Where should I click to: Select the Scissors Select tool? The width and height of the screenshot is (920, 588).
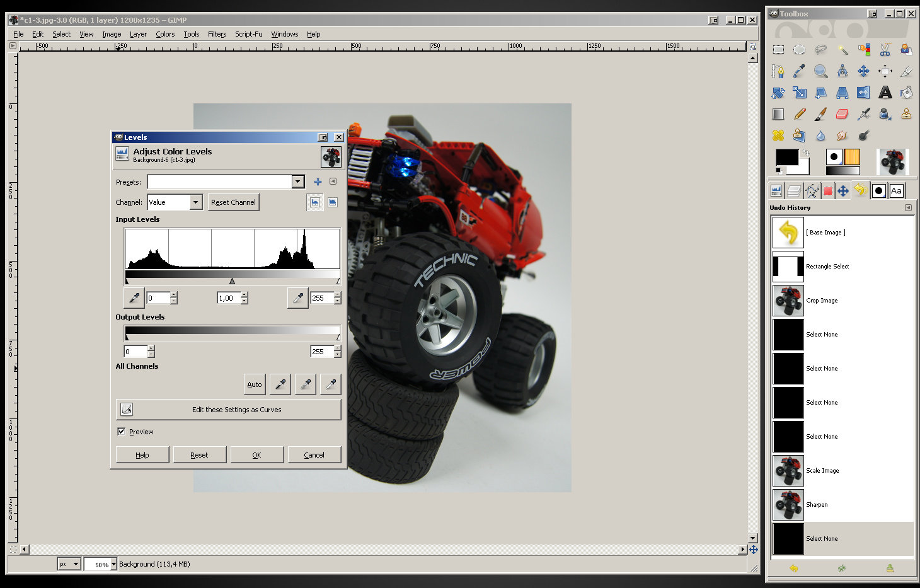(885, 50)
